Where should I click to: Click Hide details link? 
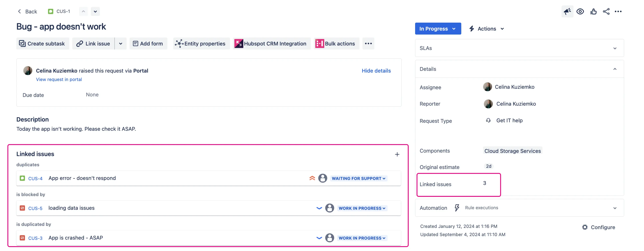[x=376, y=71]
